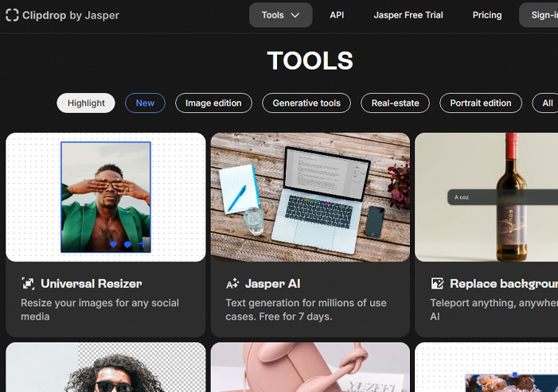558x392 pixels.
Task: Filter by Portrait edition
Action: coord(481,103)
